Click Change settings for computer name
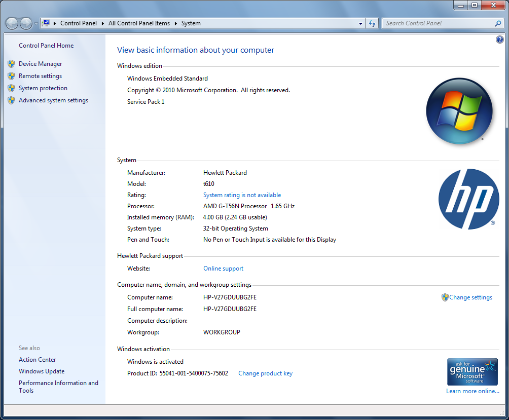The width and height of the screenshot is (509, 420). [470, 297]
